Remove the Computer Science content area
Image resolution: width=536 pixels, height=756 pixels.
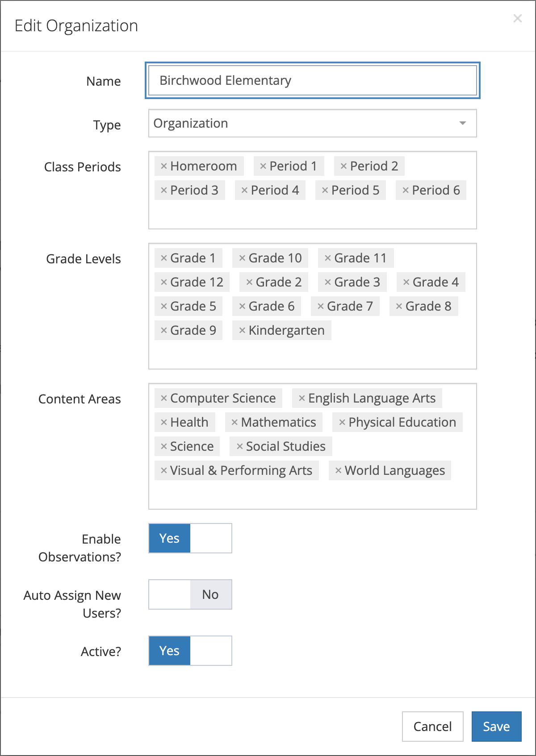164,399
